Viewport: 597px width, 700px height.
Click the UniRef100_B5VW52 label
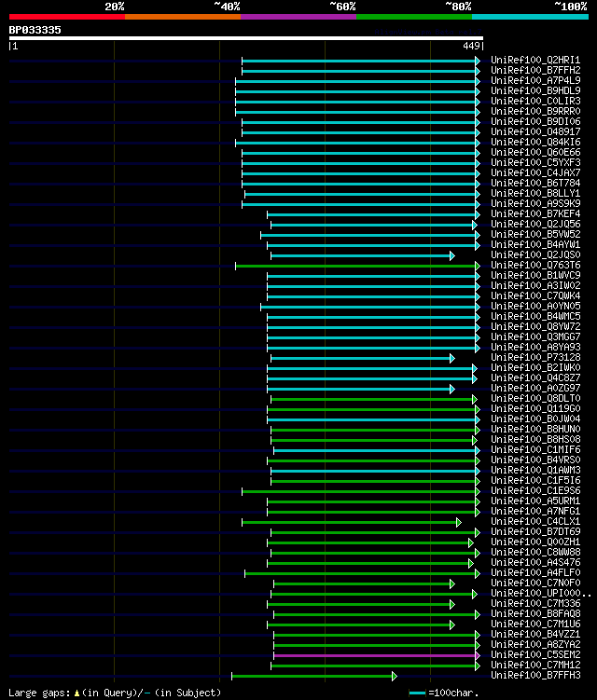coord(535,234)
